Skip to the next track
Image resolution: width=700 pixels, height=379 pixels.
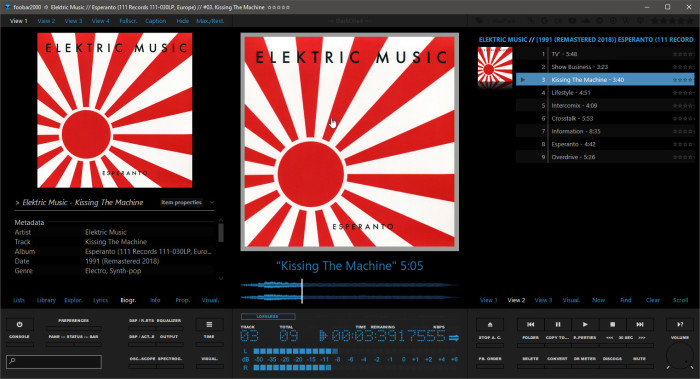(x=640, y=325)
